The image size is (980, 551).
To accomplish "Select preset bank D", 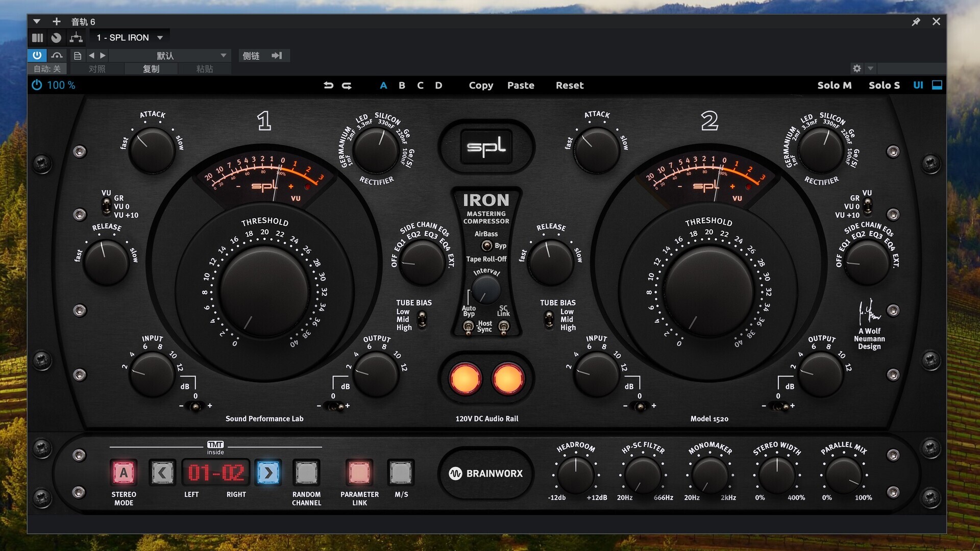I will click(x=438, y=85).
